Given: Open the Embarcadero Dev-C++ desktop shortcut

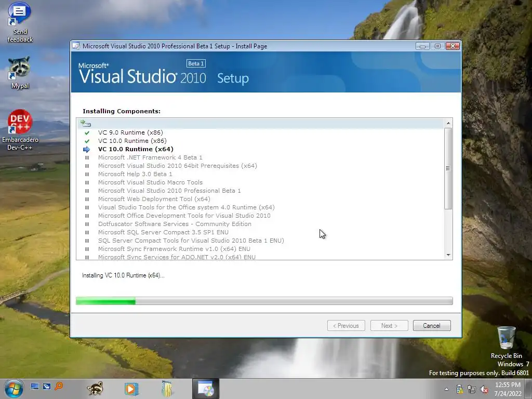Looking at the screenshot, I should pyautogui.click(x=20, y=130).
